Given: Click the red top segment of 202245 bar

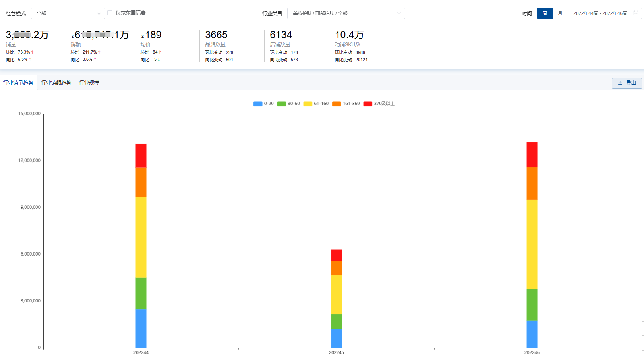Looking at the screenshot, I should 336,255.
